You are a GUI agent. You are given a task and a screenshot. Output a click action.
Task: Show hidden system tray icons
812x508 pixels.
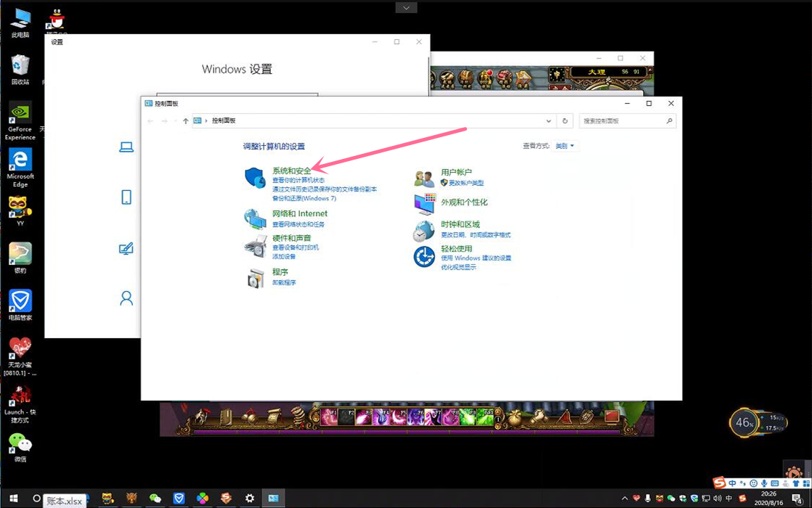[625, 498]
